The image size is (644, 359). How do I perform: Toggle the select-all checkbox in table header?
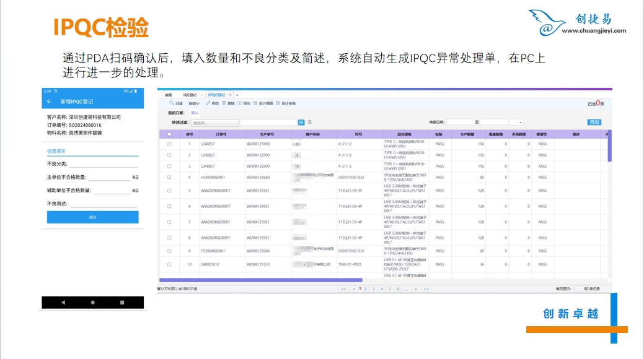[x=169, y=134]
